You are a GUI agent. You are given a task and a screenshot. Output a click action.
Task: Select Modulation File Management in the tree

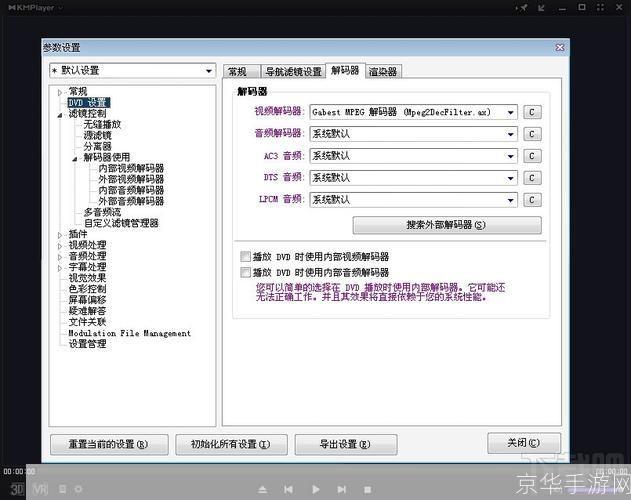(129, 333)
